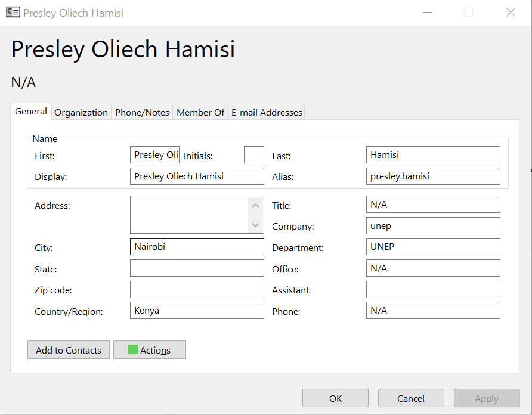Go to the E-mail Addresses tab
This screenshot has height=415, width=532.
point(267,112)
